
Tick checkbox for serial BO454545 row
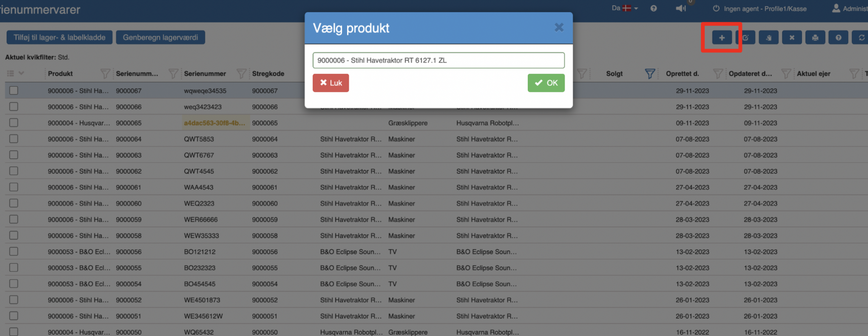tap(14, 284)
